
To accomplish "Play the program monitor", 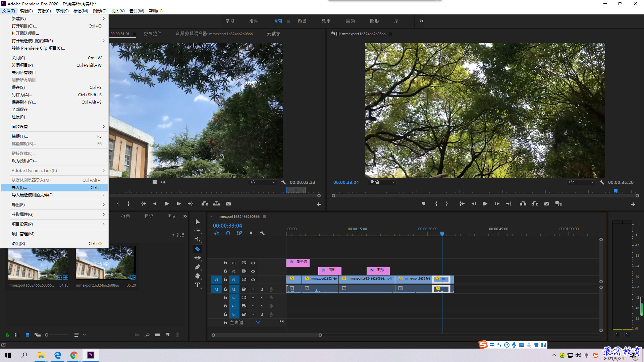I will [485, 204].
